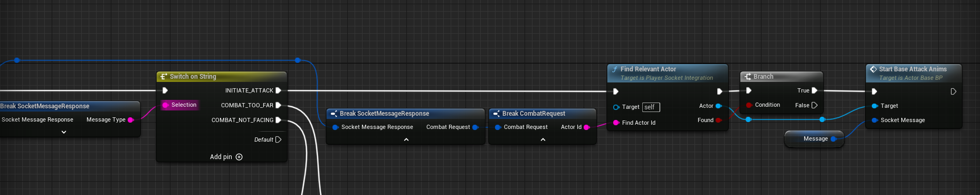Image resolution: width=980 pixels, height=195 pixels.
Task: Click the self Target field
Action: point(651,107)
